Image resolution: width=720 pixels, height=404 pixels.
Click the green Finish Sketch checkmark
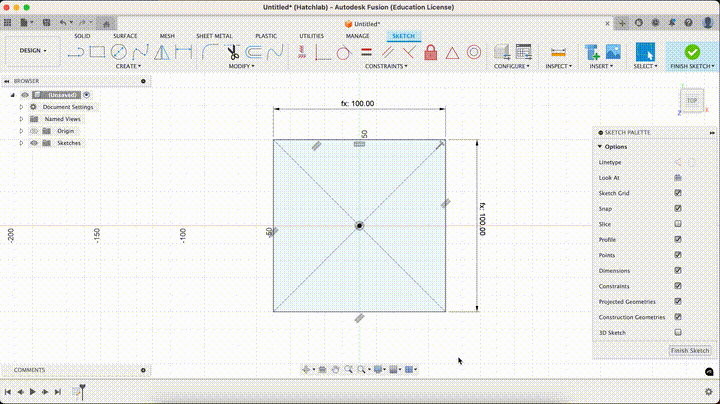click(x=692, y=52)
